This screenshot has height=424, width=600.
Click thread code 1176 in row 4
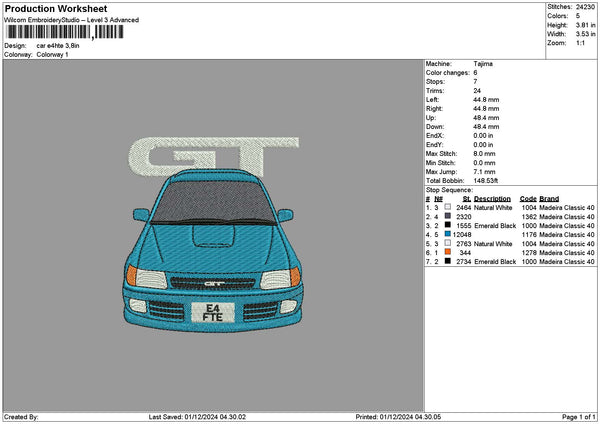(529, 235)
